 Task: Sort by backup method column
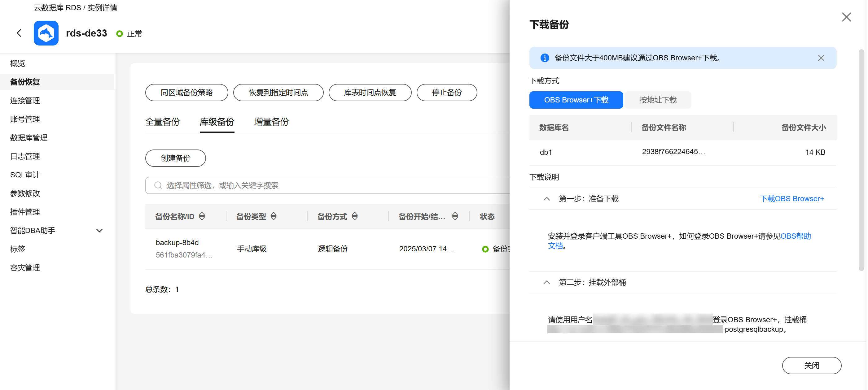[x=354, y=216]
